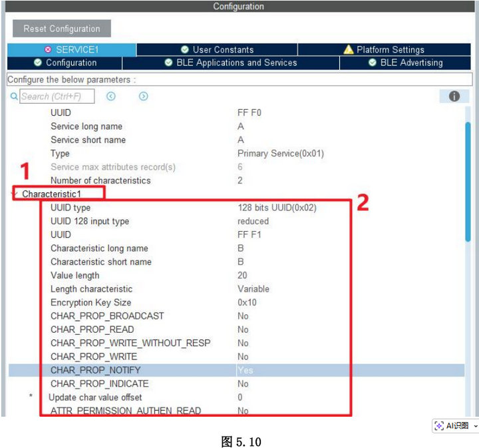Image resolution: width=479 pixels, height=448 pixels.
Task: Select the Service long name row
Action: coord(236,126)
